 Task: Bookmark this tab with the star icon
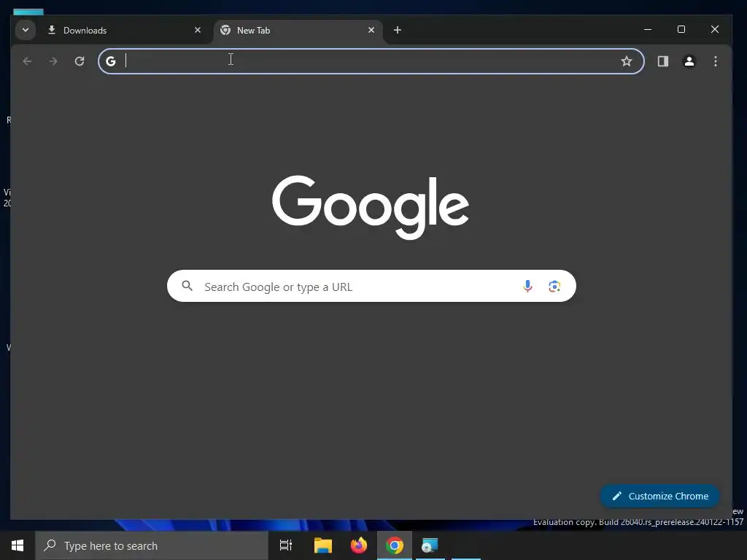click(627, 61)
